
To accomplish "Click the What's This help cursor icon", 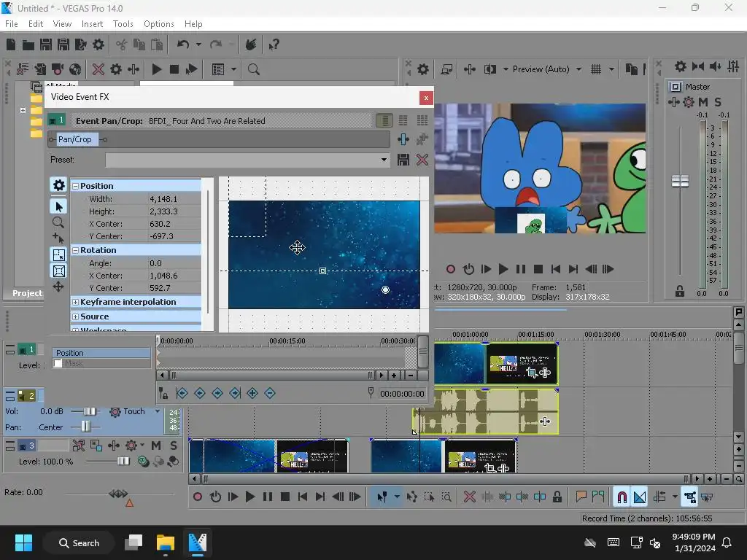I will point(274,44).
